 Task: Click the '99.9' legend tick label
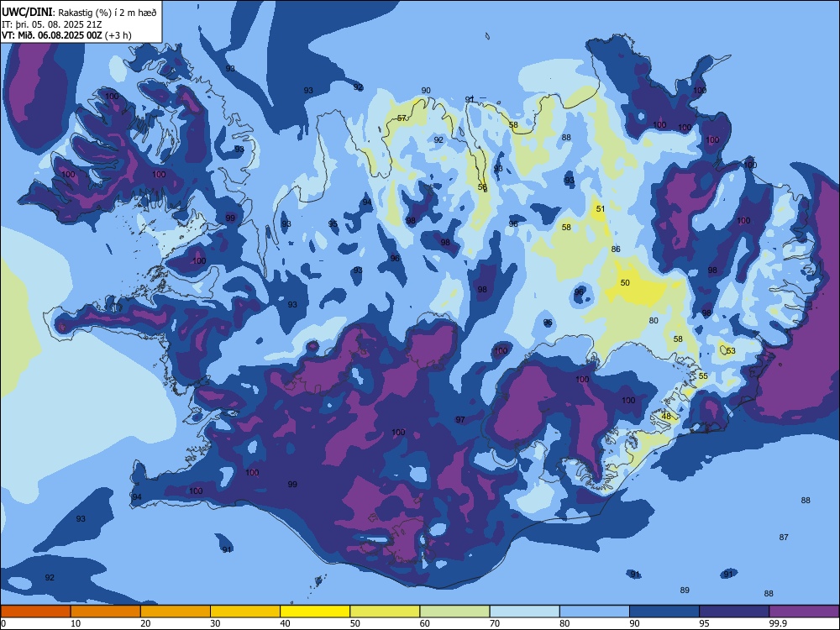777,623
